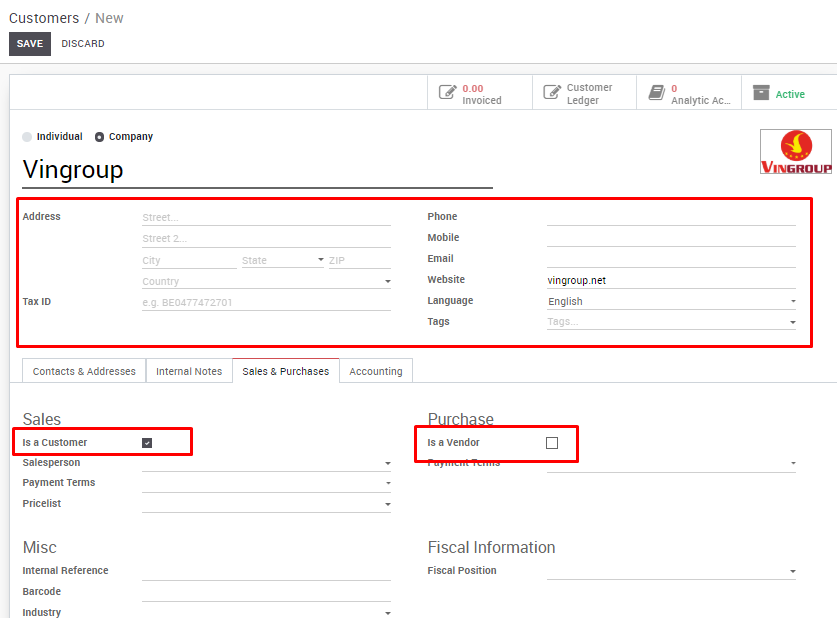Click the Vingroup company logo image
The width and height of the screenshot is (837, 618).
point(795,152)
